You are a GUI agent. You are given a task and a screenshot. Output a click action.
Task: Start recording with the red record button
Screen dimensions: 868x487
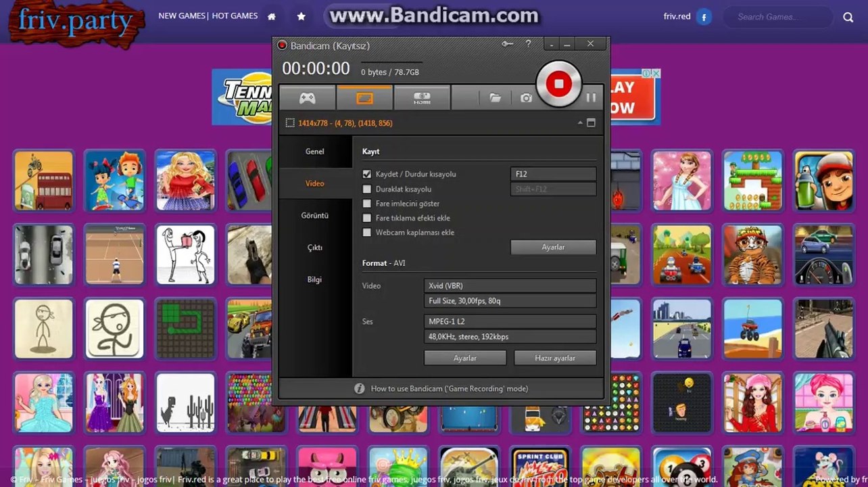[558, 84]
